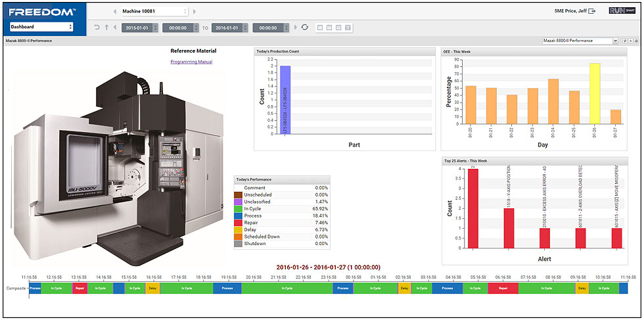Click the 01-27 OEE bar
Image resolution: width=644 pixels, height=320 pixels.
click(x=616, y=117)
